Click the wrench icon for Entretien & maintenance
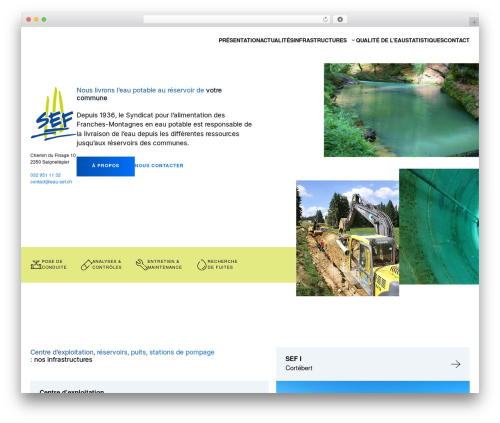The image size is (500, 423). [141, 265]
